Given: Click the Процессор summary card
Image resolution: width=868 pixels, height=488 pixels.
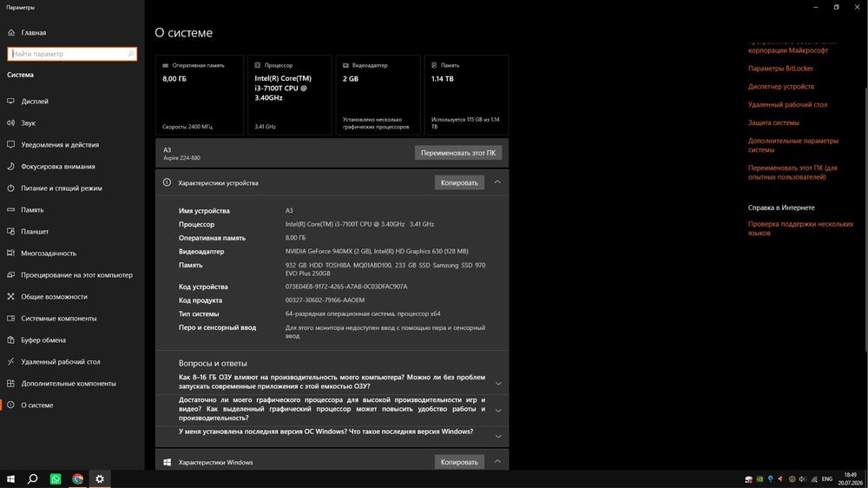Looking at the screenshot, I should tap(290, 95).
